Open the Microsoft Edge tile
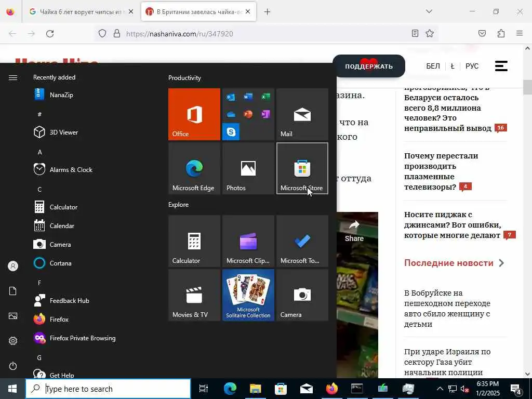This screenshot has height=399, width=532. click(x=194, y=168)
